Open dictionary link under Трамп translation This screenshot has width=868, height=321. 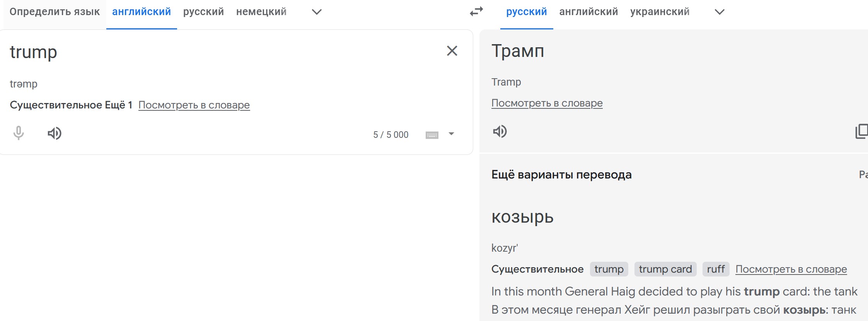click(x=547, y=103)
